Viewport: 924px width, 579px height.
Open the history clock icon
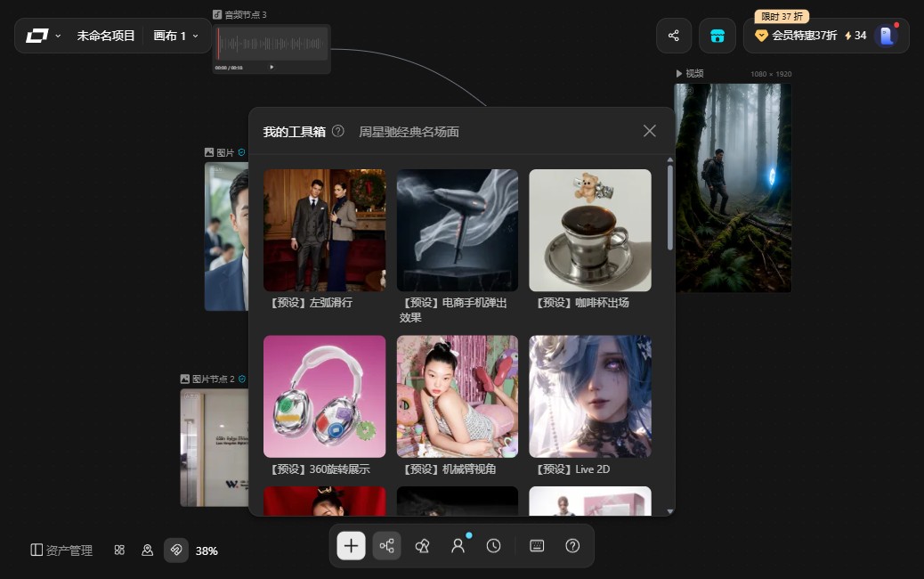coord(494,546)
